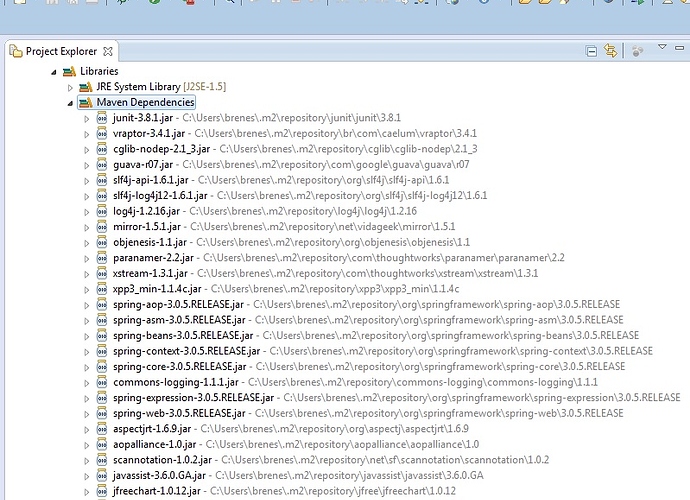
Task: Expand mirror-1.5.1.jar tree arrow
Action: pyautogui.click(x=87, y=228)
